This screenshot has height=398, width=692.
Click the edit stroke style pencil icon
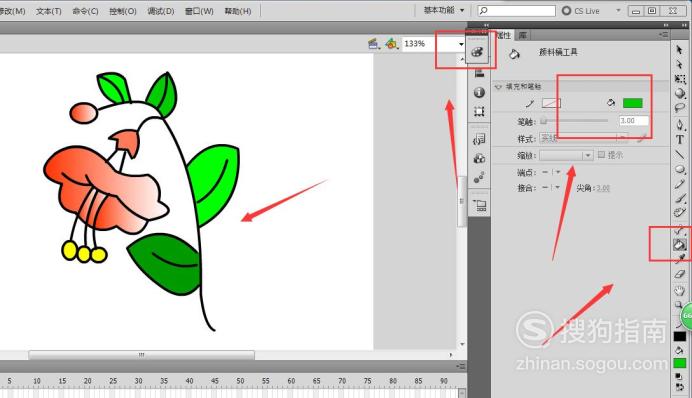tap(643, 138)
